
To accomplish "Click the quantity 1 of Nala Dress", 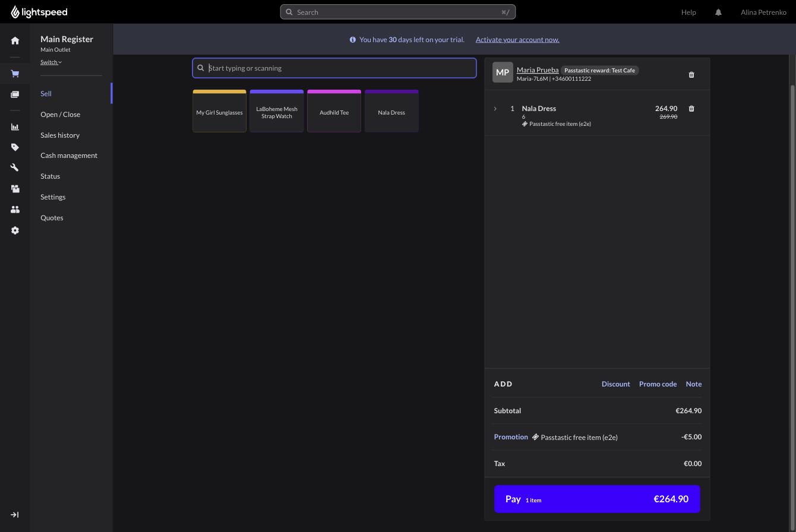I will (512, 109).
